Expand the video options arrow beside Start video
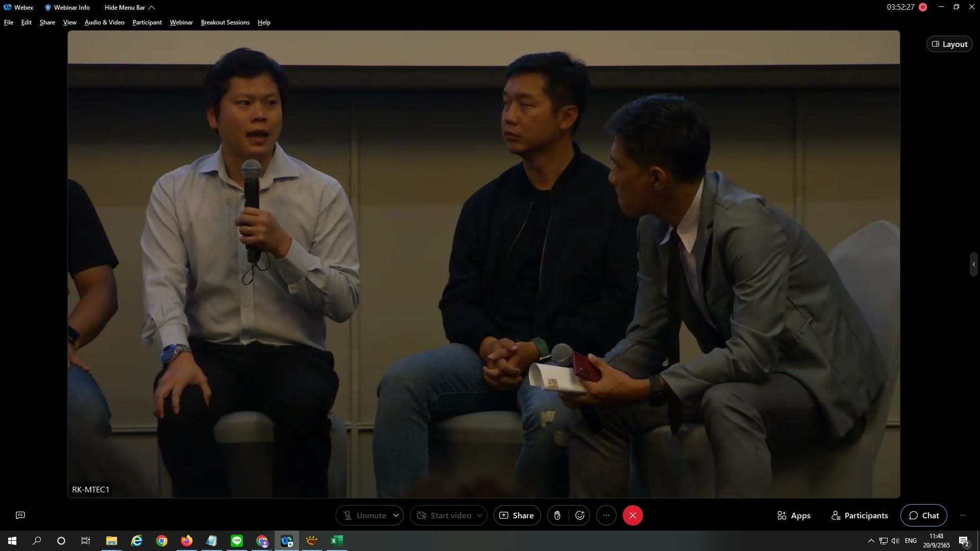 point(480,515)
